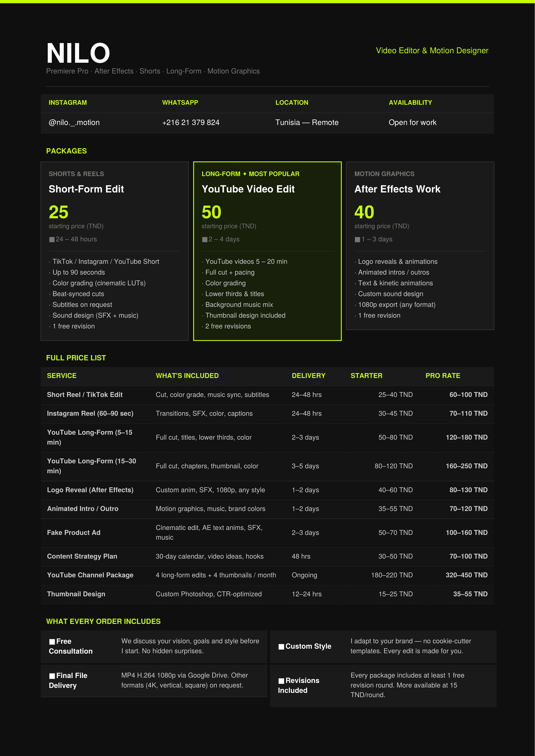Click the SERVICE column header
The width and height of the screenshot is (535, 756).
62,376
